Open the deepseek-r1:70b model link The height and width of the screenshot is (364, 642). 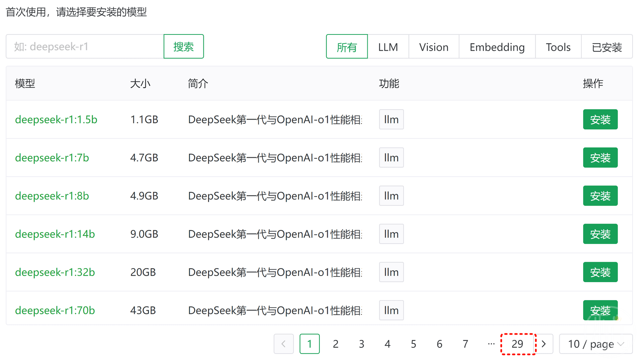[55, 310]
